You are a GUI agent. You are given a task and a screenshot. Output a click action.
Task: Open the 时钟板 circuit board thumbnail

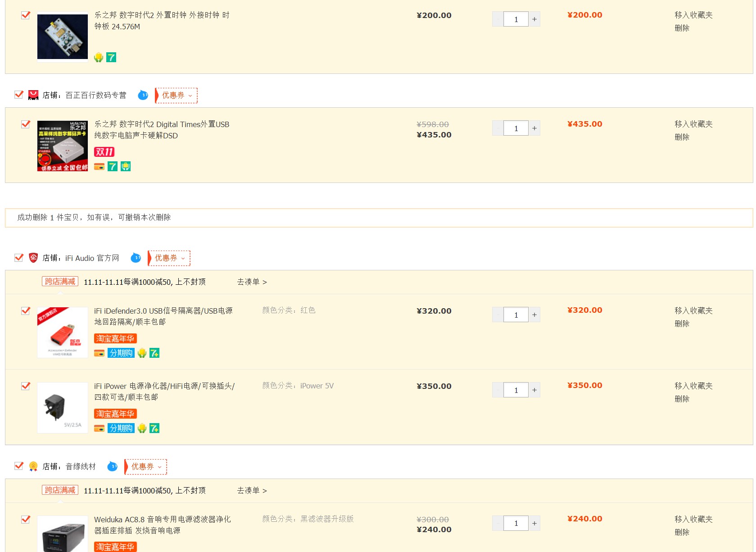(x=63, y=36)
